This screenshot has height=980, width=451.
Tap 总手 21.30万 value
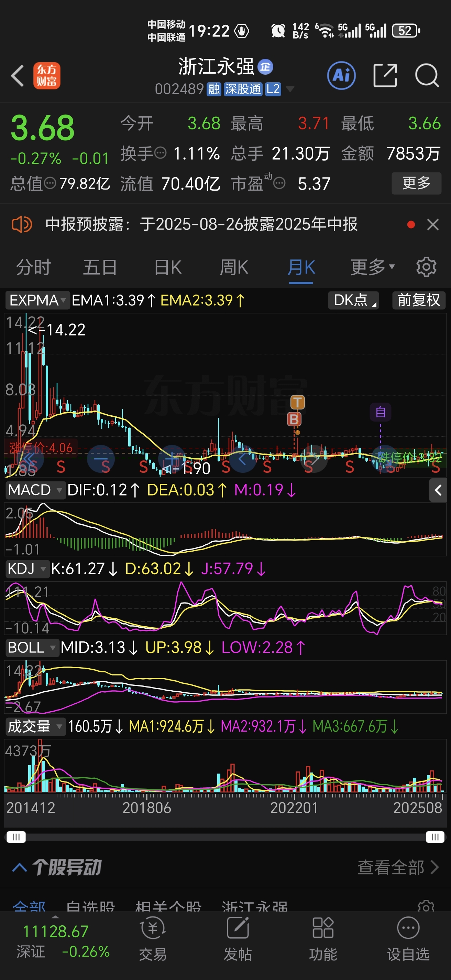click(x=300, y=153)
